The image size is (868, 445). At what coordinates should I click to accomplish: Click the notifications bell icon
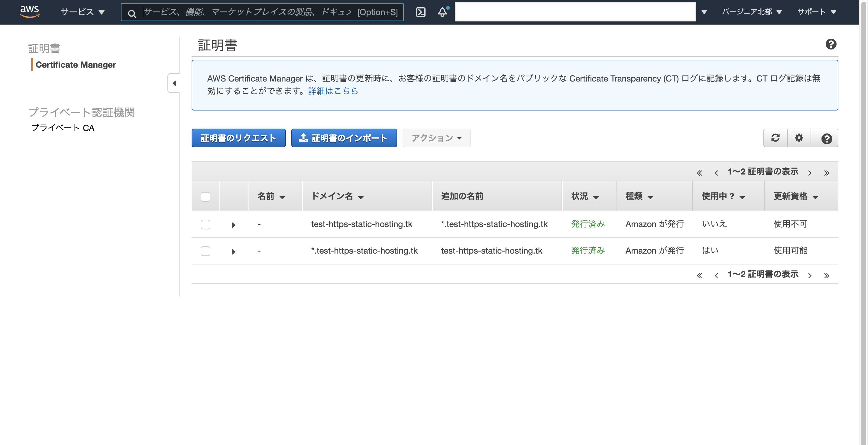click(442, 12)
